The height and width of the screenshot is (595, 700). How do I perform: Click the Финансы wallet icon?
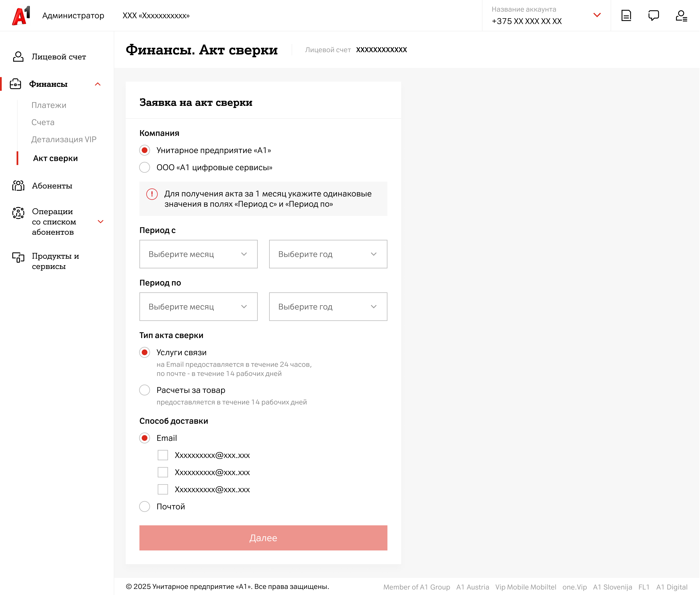click(16, 84)
